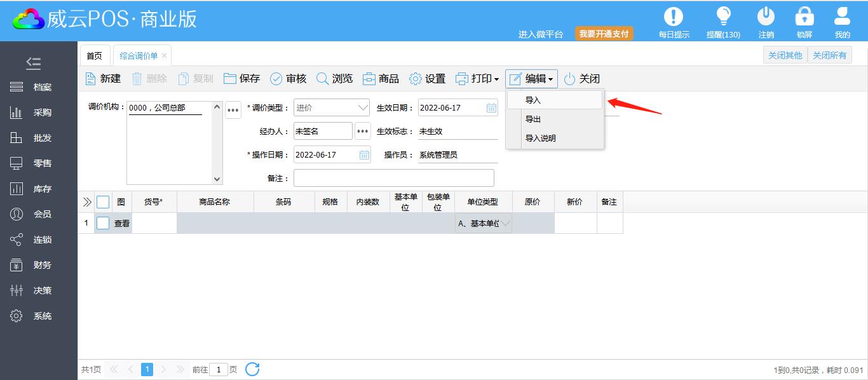The image size is (868, 380).
Task: Switch to the 首页 tab
Action: [94, 56]
